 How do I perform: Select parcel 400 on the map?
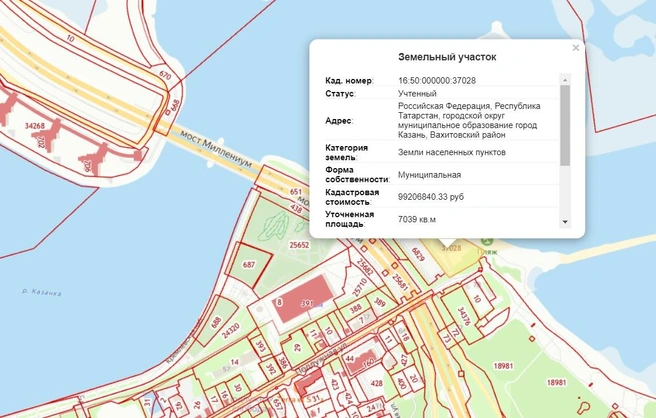(401, 383)
